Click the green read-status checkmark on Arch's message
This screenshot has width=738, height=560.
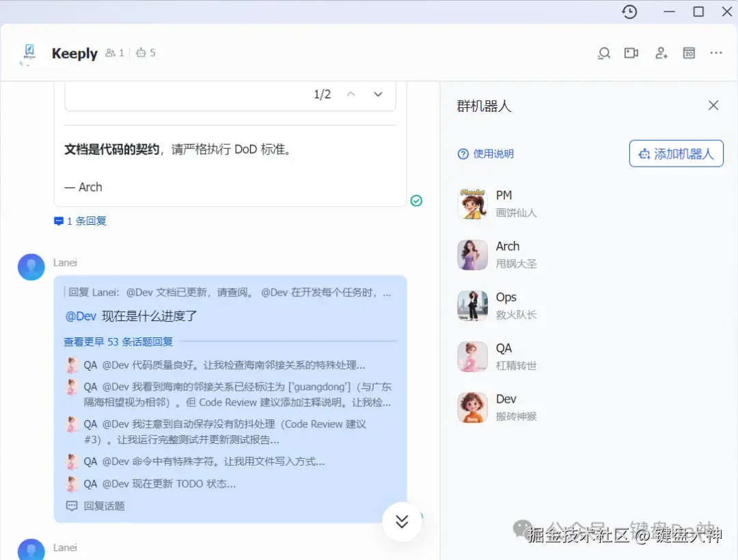pyautogui.click(x=417, y=201)
